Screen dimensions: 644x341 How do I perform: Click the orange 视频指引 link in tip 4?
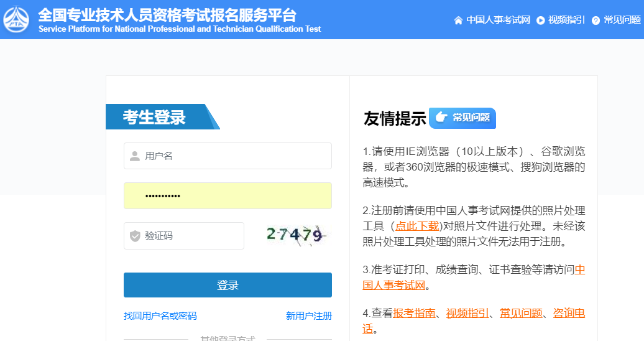467,313
